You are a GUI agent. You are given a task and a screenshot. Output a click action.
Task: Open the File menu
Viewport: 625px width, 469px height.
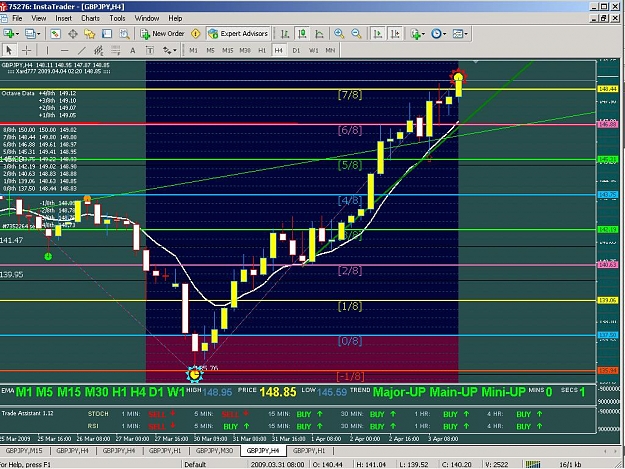coord(17,18)
